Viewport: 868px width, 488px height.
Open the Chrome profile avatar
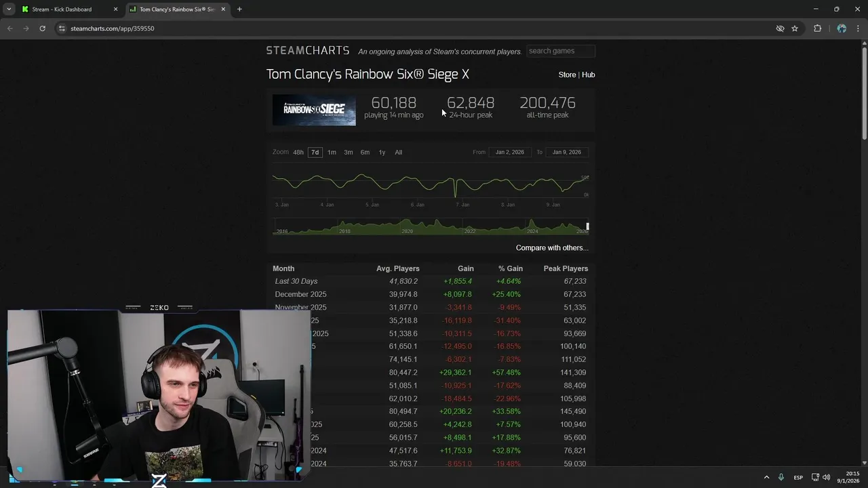(842, 28)
